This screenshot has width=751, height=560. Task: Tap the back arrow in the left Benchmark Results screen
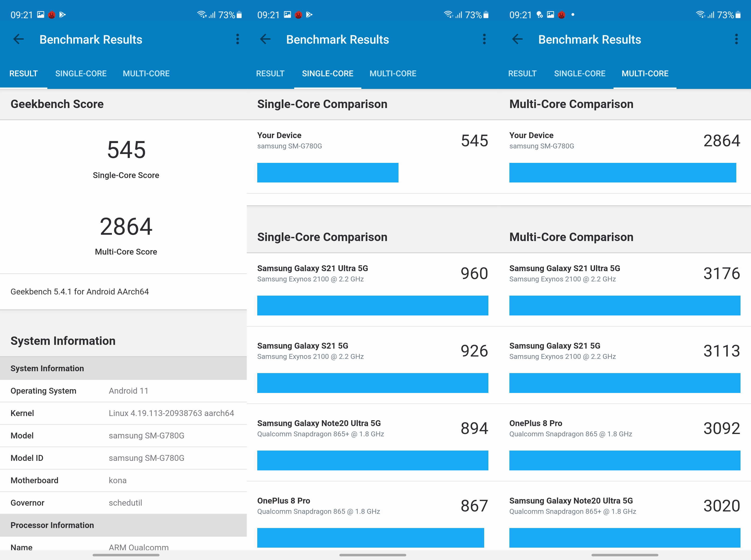[19, 39]
